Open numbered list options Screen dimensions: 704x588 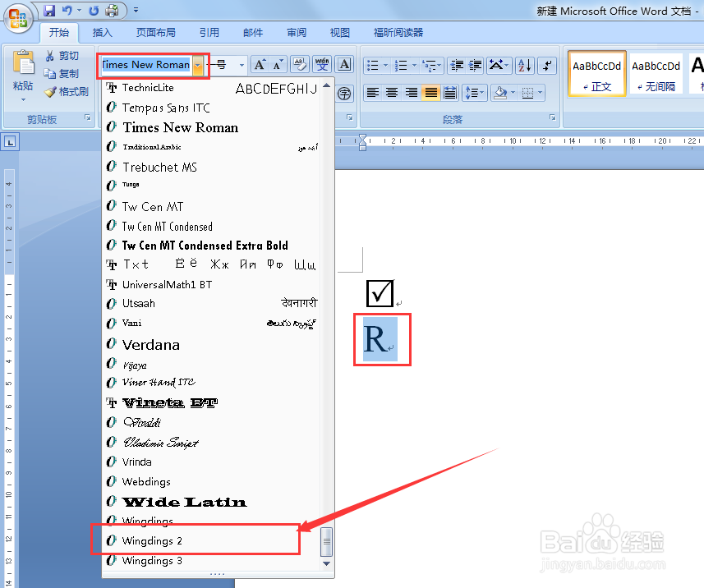(x=414, y=66)
